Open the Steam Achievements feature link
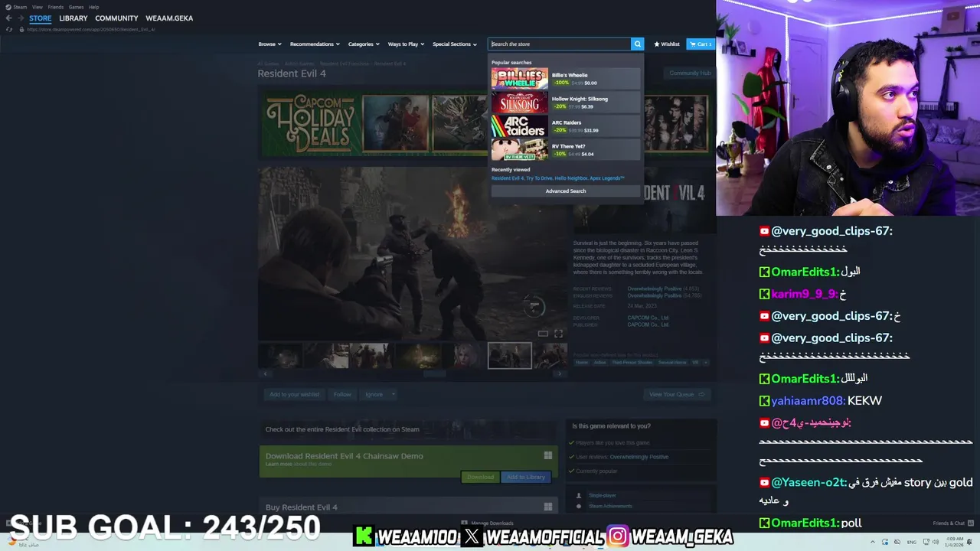 tap(610, 506)
